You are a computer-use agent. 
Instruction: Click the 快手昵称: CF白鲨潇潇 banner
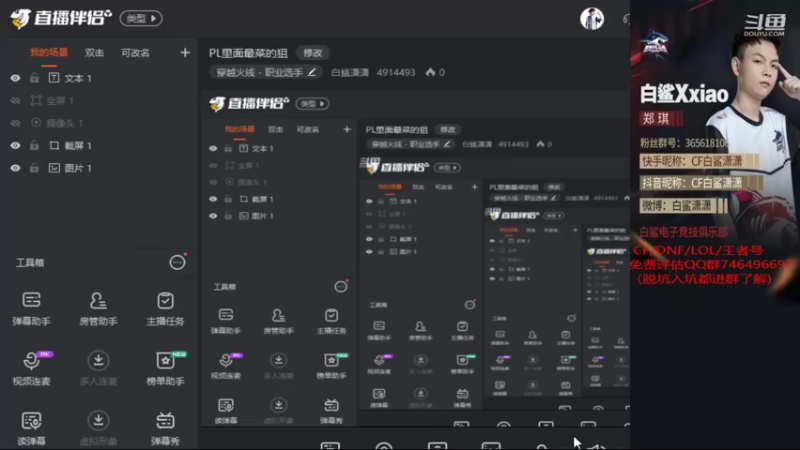[699, 162]
